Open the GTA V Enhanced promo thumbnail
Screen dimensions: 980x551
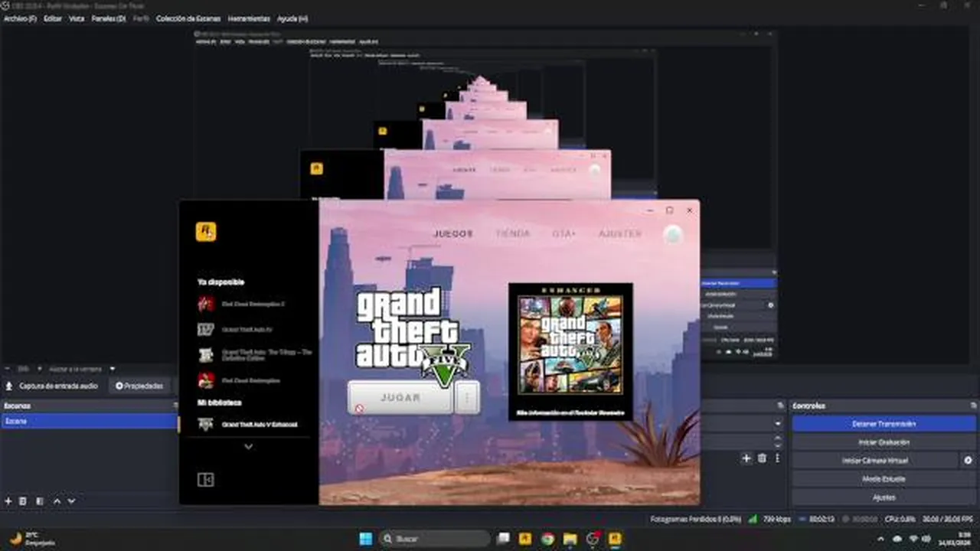coord(570,351)
